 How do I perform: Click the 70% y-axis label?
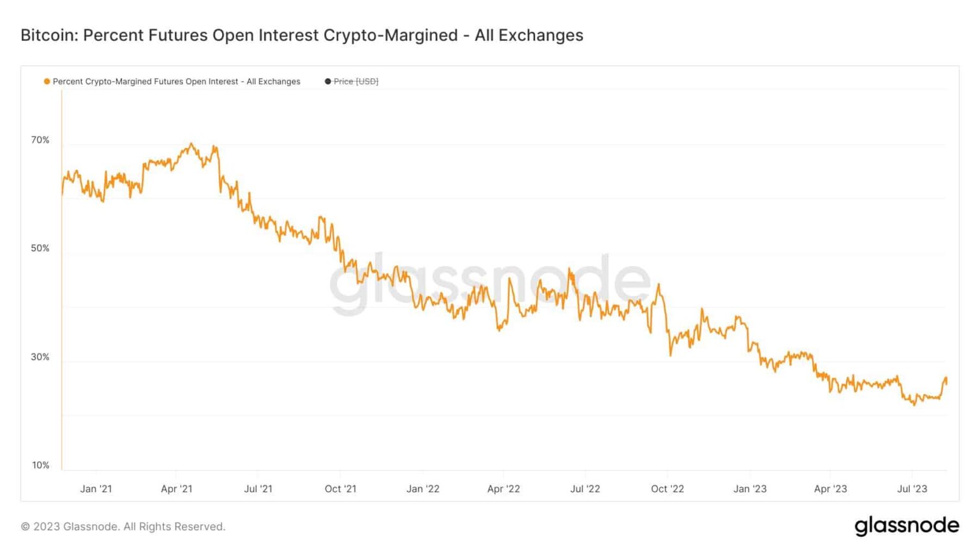(40, 140)
